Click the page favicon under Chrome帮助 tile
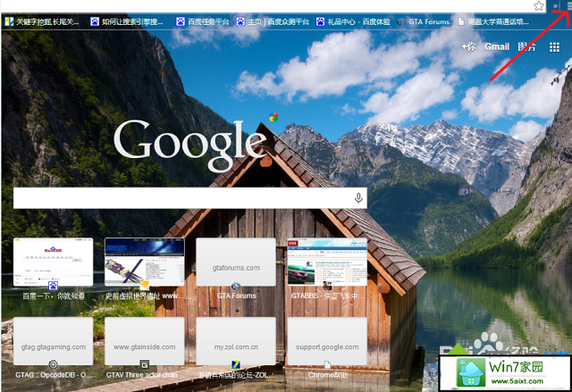 click(327, 364)
